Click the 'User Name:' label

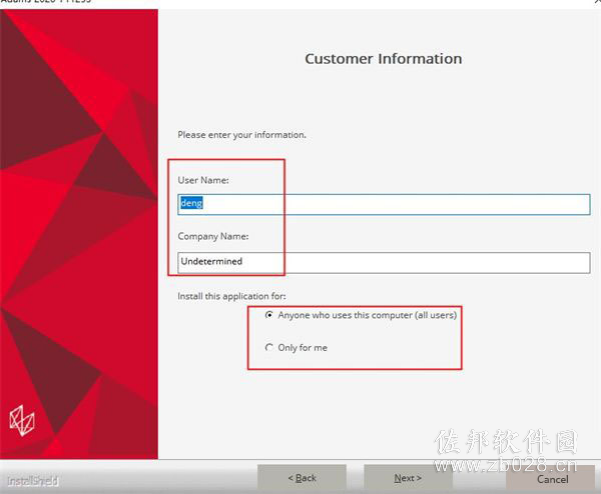pyautogui.click(x=203, y=180)
